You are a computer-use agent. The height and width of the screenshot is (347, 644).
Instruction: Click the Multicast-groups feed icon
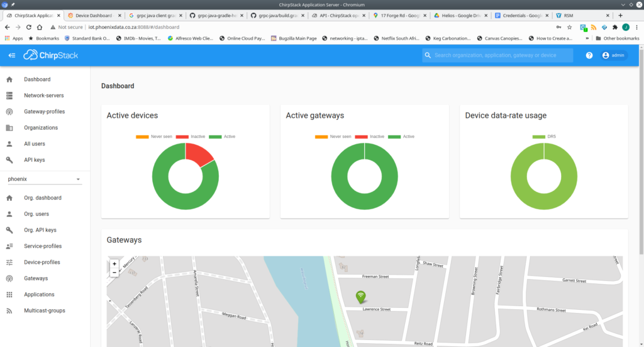(9, 311)
